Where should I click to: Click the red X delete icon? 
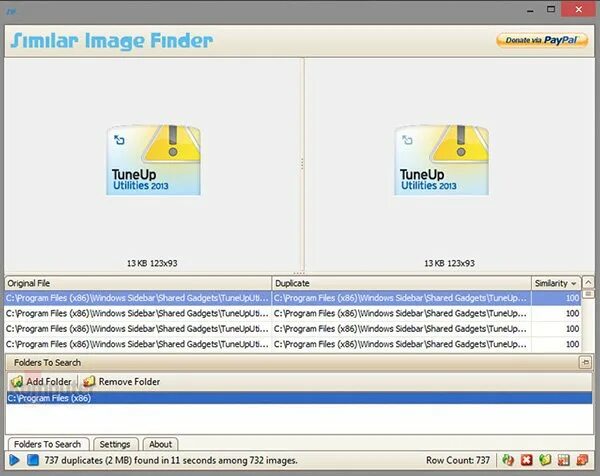pyautogui.click(x=527, y=460)
